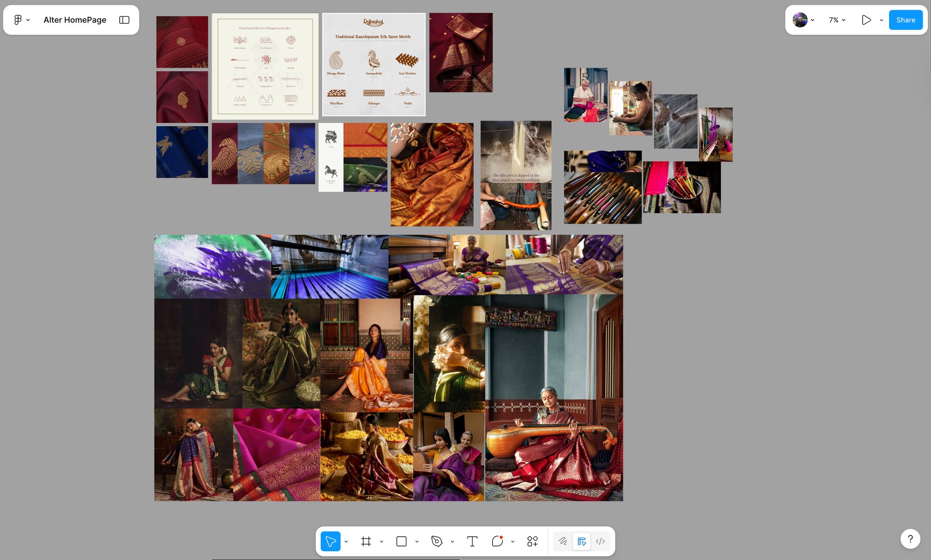Open the Help question mark button
The width and height of the screenshot is (931, 560).
[x=910, y=539]
